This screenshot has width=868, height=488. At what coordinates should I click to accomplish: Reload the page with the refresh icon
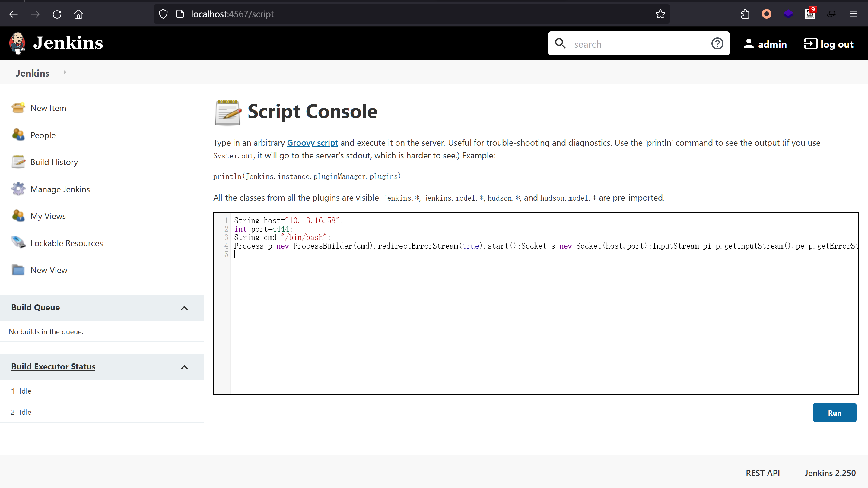[57, 14]
